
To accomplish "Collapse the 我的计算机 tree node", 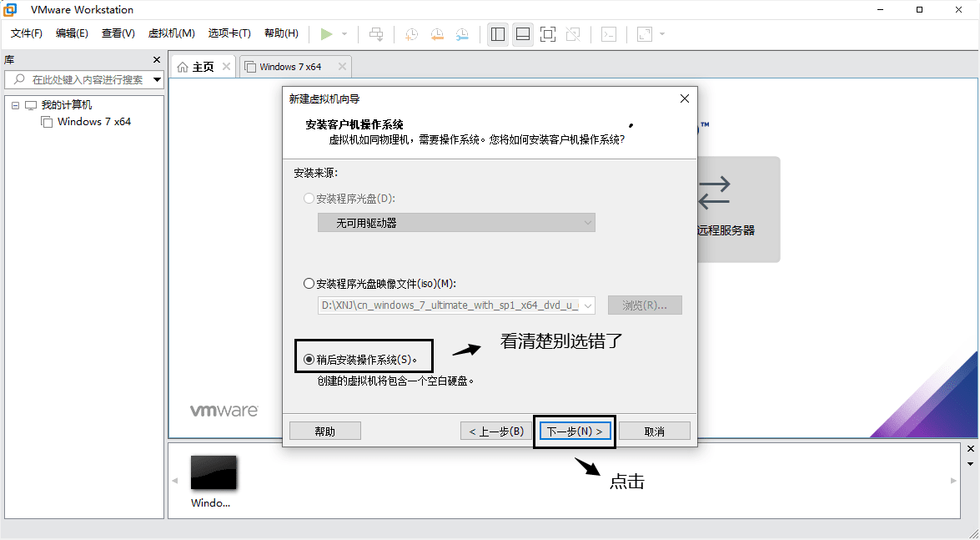I will pos(16,105).
